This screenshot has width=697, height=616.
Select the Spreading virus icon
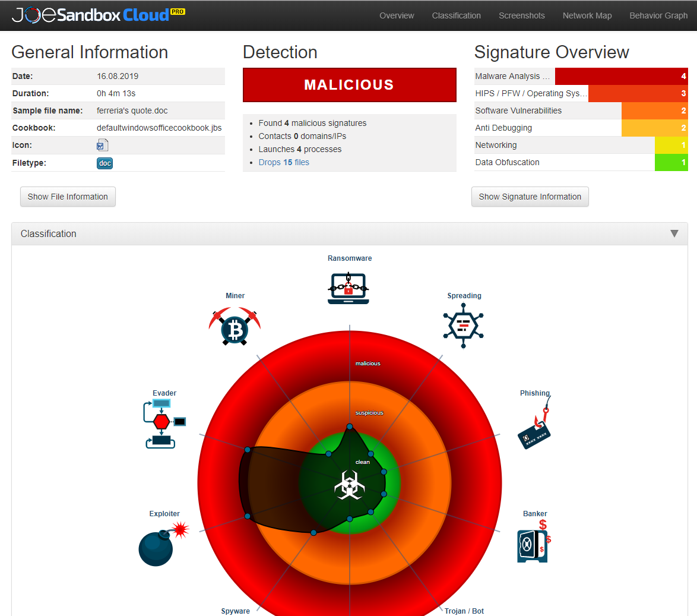pos(463,325)
